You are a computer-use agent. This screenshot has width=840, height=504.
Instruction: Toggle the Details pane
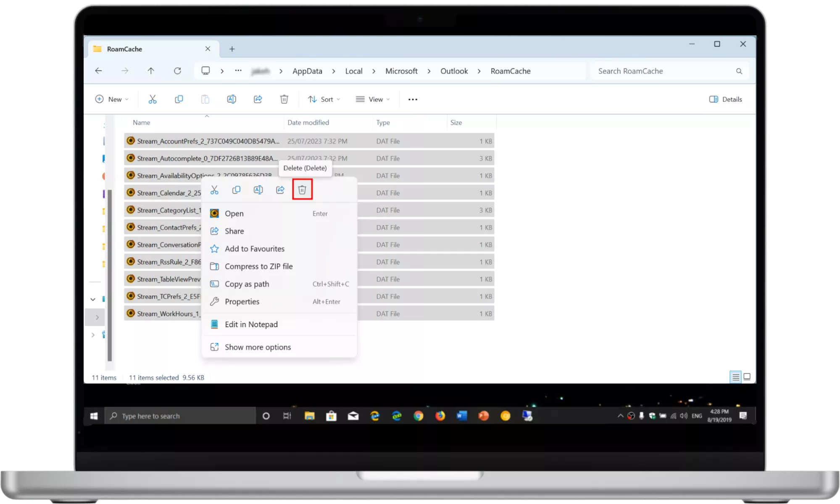(x=725, y=99)
